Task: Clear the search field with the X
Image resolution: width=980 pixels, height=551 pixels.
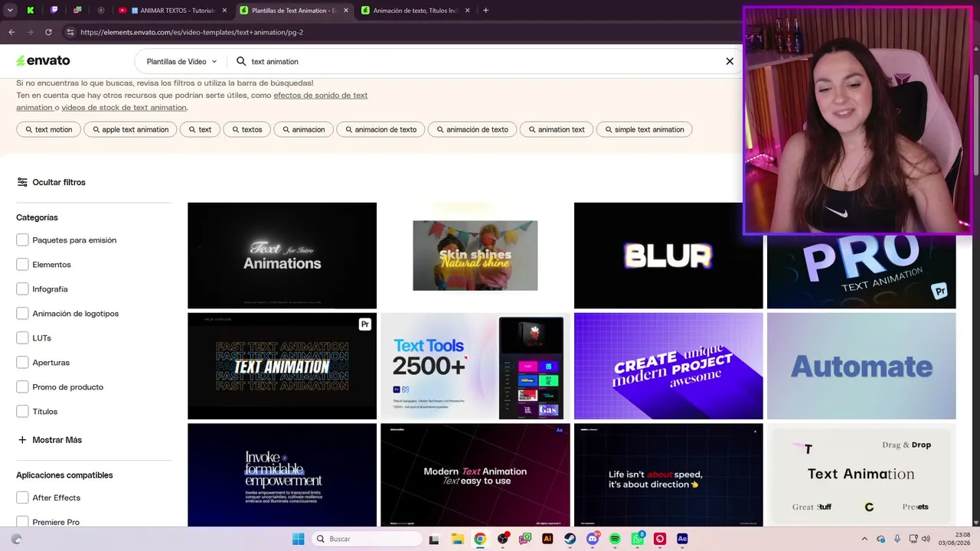Action: 730,61
